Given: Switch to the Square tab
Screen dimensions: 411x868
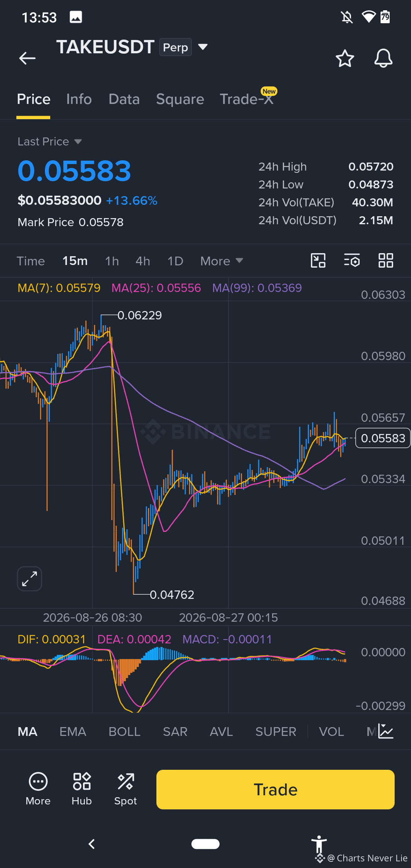Looking at the screenshot, I should click(180, 99).
